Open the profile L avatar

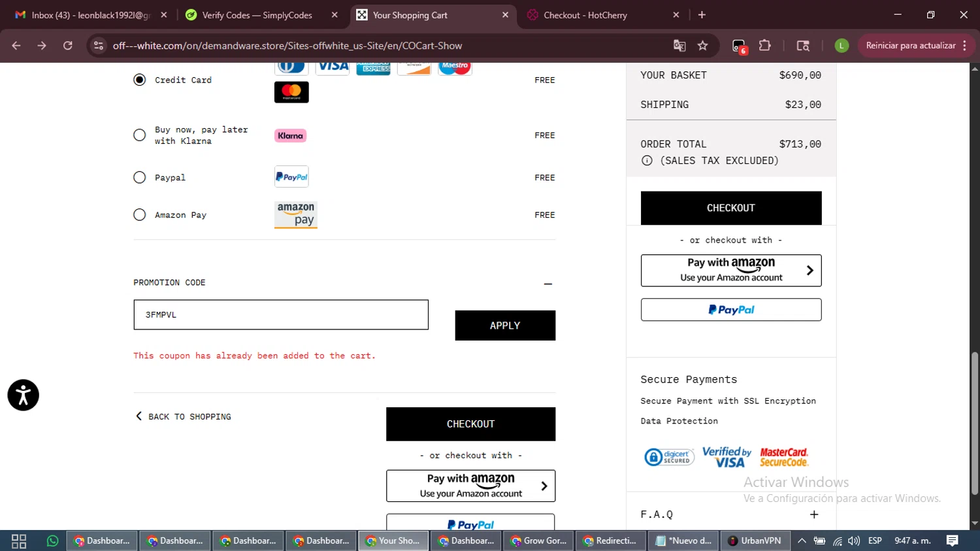[841, 46]
